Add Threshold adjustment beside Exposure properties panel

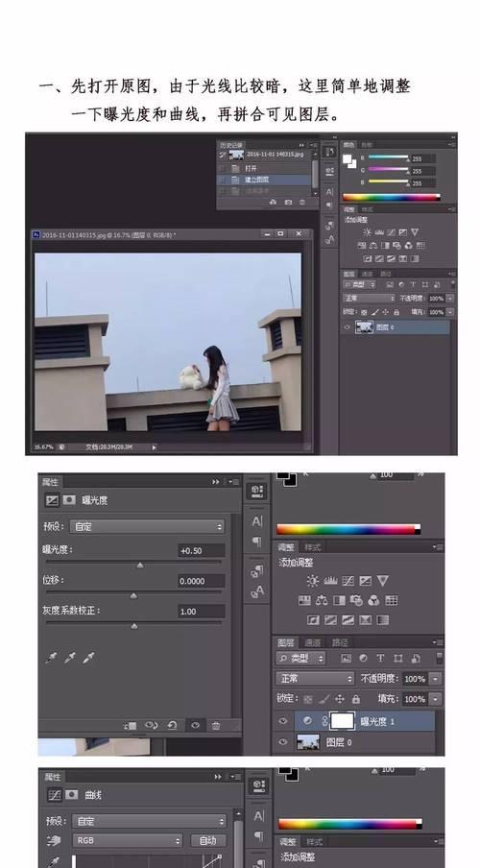348,620
